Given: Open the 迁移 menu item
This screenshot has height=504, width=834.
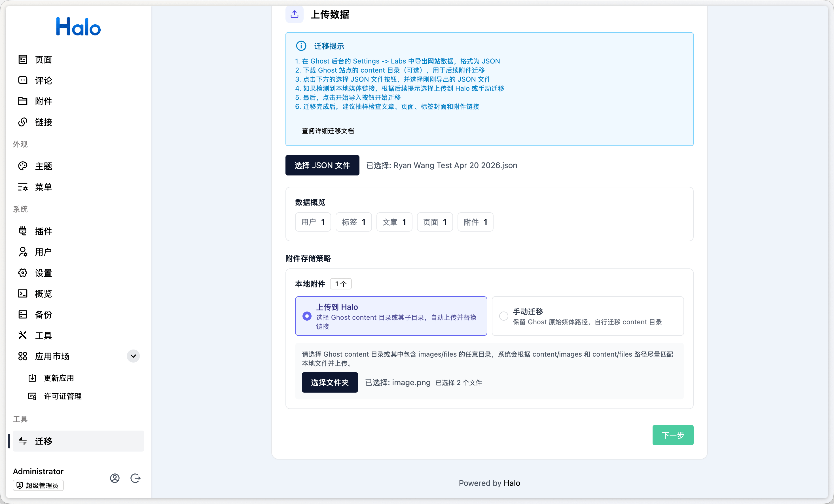Looking at the screenshot, I should coord(44,441).
